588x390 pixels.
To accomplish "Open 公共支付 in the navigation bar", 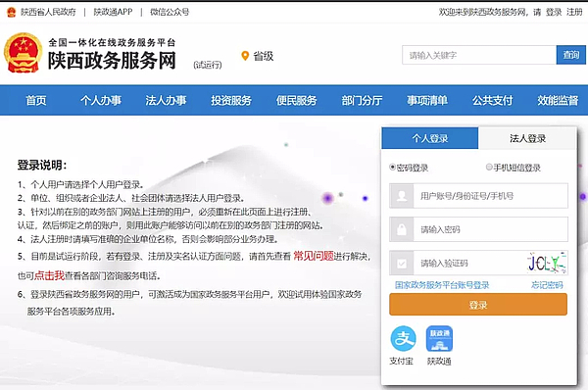I will pyautogui.click(x=492, y=100).
